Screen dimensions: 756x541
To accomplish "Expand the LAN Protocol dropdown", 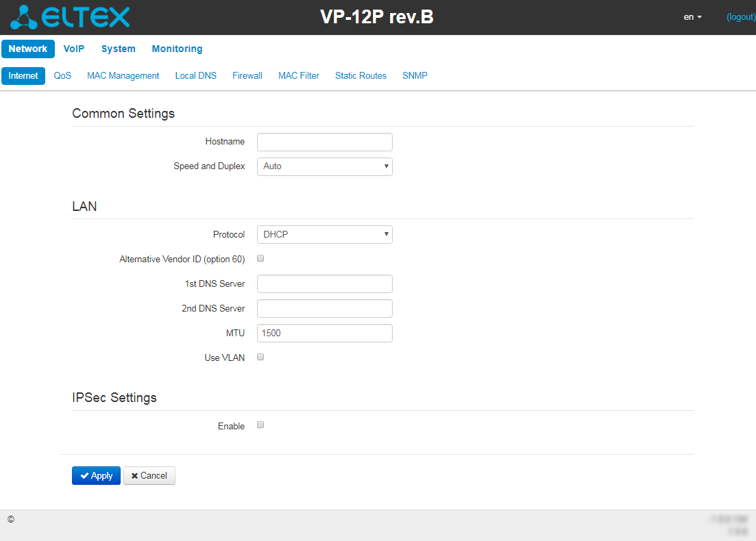I will pyautogui.click(x=324, y=235).
